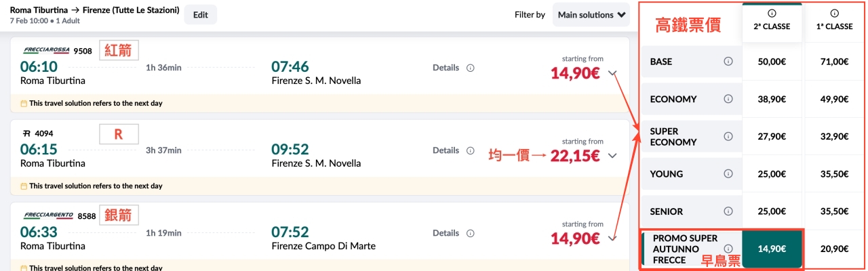Select the 14,90€ promo fare cell
The image size is (868, 271).
(x=772, y=249)
